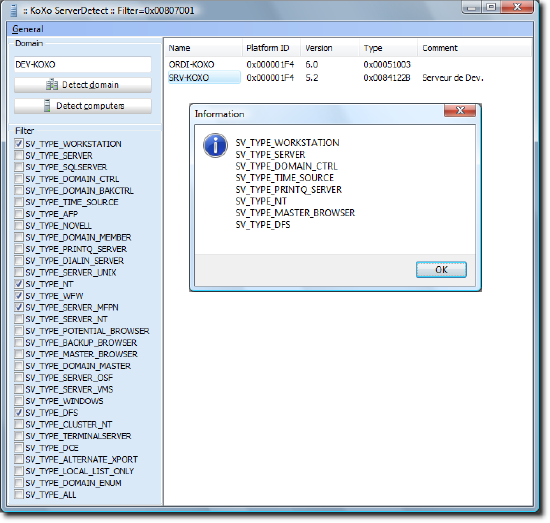This screenshot has width=550, height=523.
Task: Enable the SV_TYPE_SQLSERVER filter checkbox
Action: coord(19,167)
